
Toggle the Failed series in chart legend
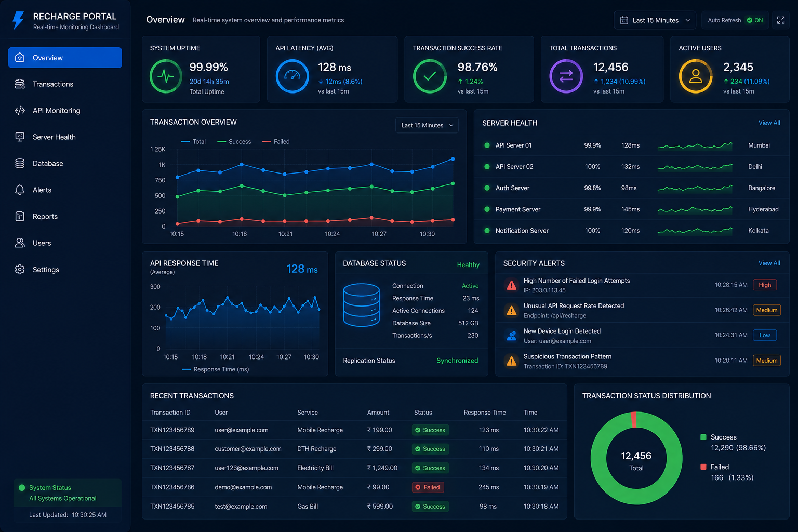coord(276,141)
